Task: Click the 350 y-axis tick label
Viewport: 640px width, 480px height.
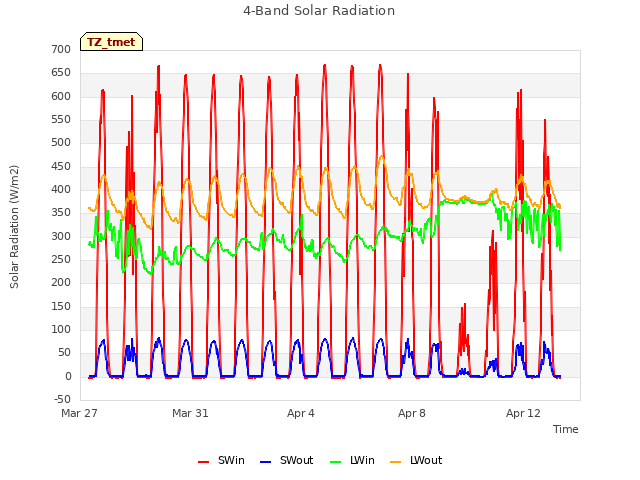Action: pyautogui.click(x=61, y=213)
